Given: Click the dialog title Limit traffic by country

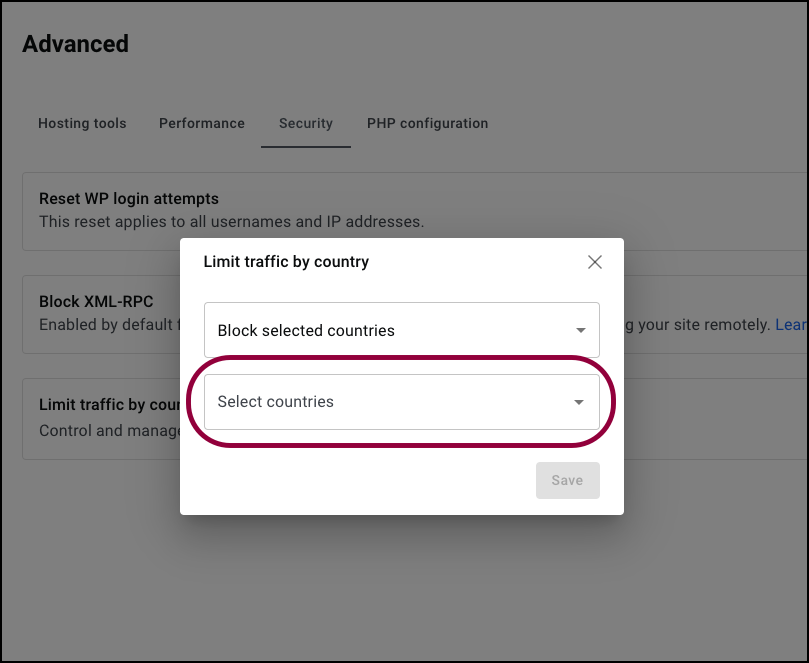Looking at the screenshot, I should [286, 262].
